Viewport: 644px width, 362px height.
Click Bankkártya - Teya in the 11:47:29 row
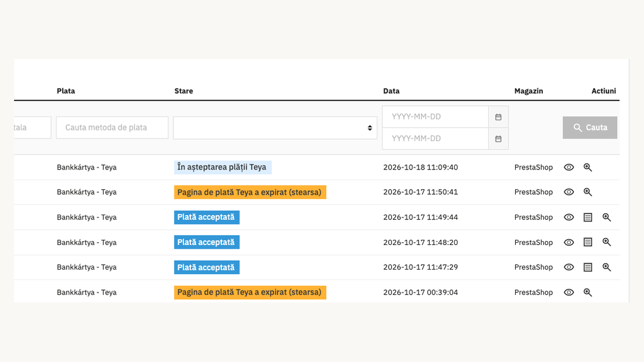point(87,267)
